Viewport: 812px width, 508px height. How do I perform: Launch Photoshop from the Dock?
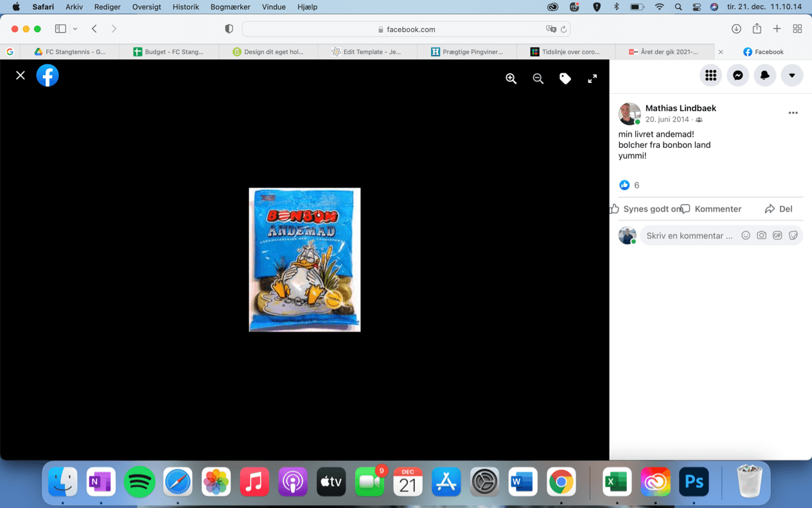pos(694,482)
